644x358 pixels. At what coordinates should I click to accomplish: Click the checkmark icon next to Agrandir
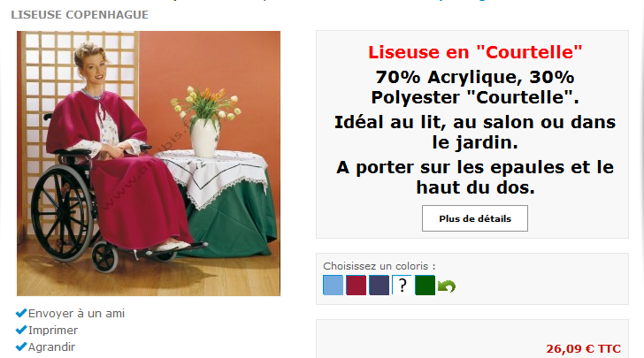tap(21, 347)
